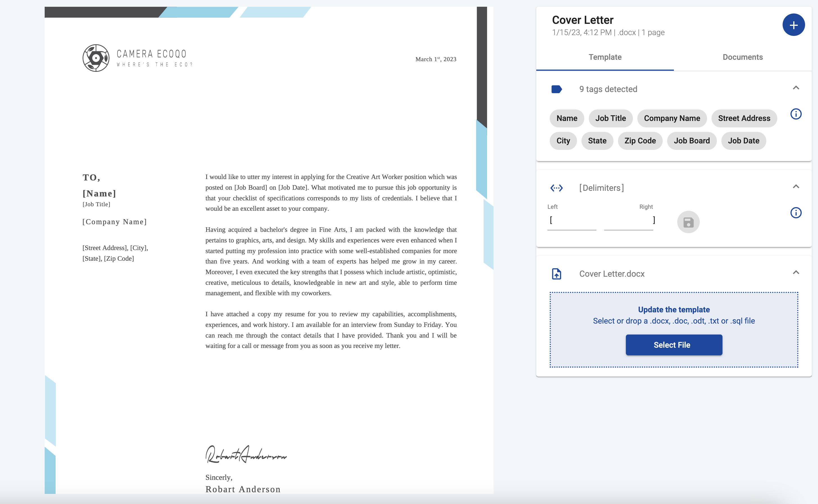Image resolution: width=818 pixels, height=504 pixels.
Task: Click the Select File button
Action: pos(674,345)
